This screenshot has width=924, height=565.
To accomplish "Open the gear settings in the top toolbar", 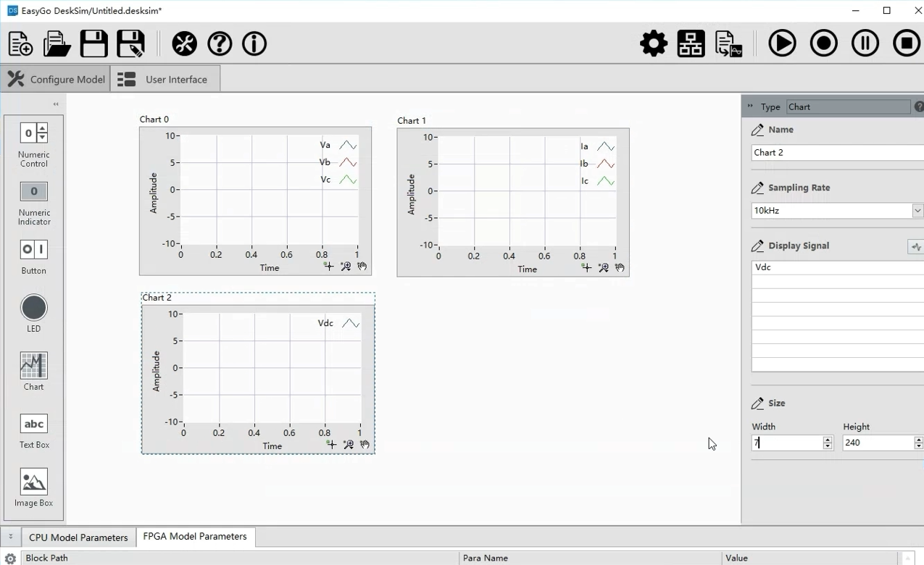I will pos(654,43).
